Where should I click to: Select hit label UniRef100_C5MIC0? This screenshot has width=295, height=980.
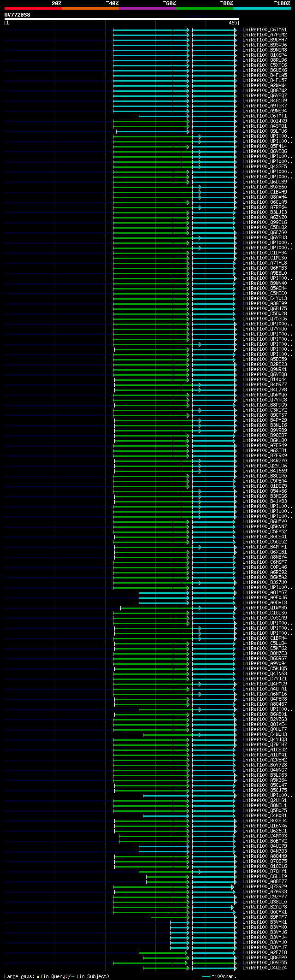(x=265, y=293)
